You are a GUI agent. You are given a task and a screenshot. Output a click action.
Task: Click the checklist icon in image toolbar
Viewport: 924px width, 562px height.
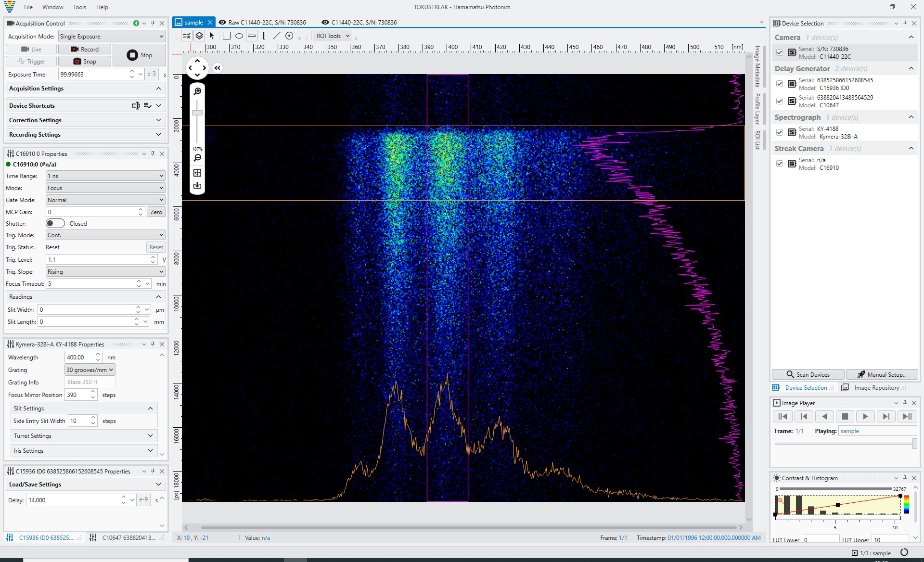tap(187, 36)
